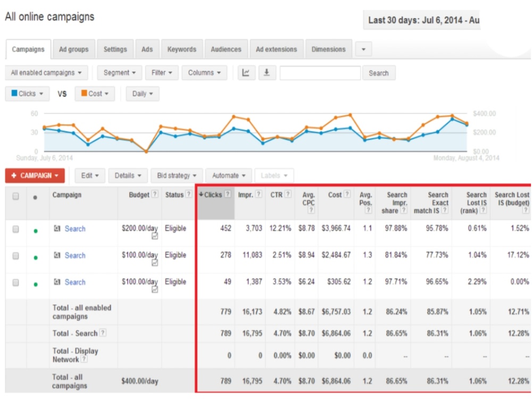Open the Filter dropdown

pos(162,72)
